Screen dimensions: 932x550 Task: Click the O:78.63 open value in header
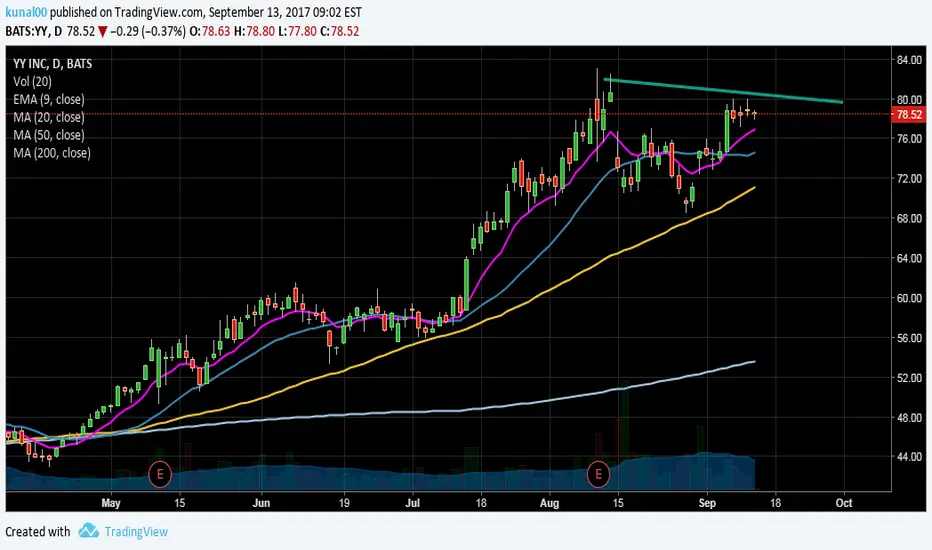click(210, 32)
